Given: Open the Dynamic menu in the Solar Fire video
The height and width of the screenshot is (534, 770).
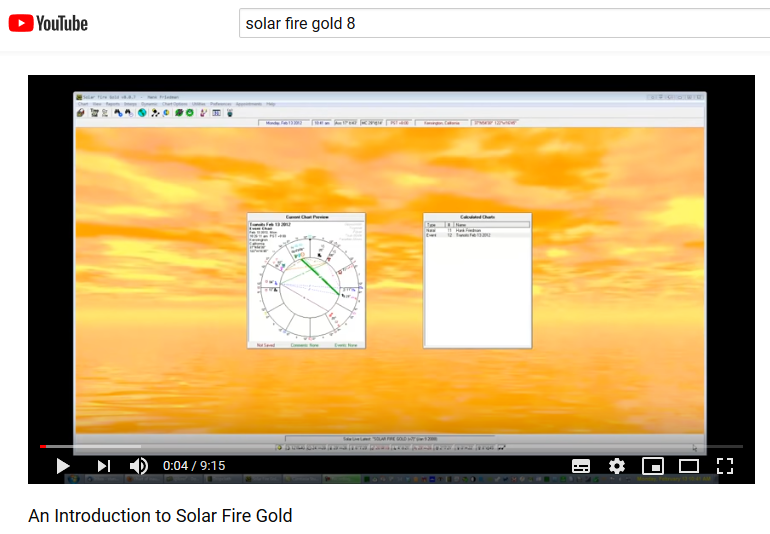Looking at the screenshot, I should pyautogui.click(x=149, y=104).
